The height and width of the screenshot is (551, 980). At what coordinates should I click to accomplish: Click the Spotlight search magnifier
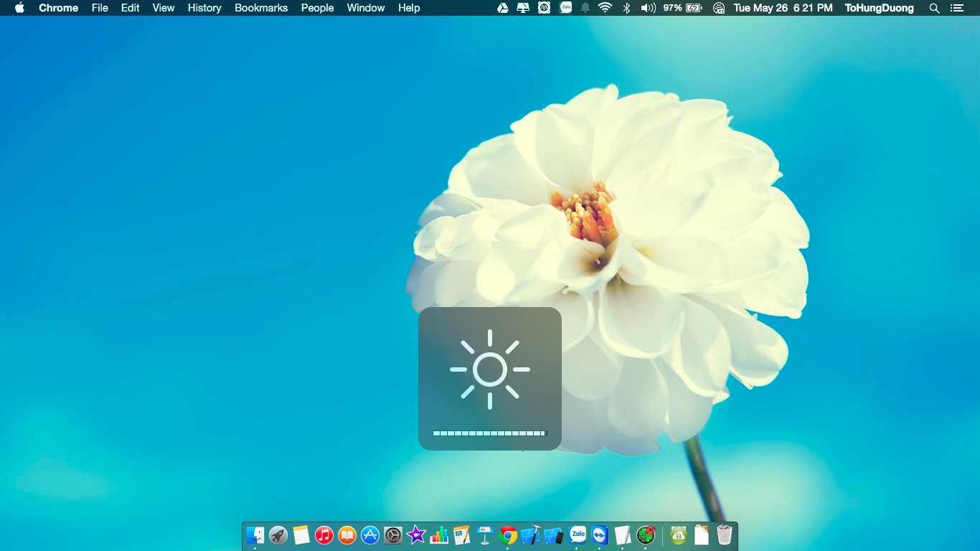(x=934, y=8)
